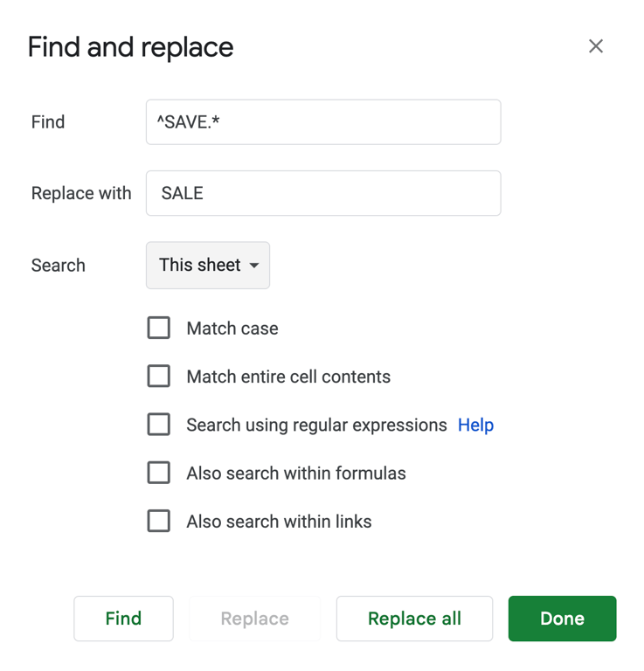Image resolution: width=644 pixels, height=671 pixels.
Task: Click Replace all button
Action: point(414,619)
